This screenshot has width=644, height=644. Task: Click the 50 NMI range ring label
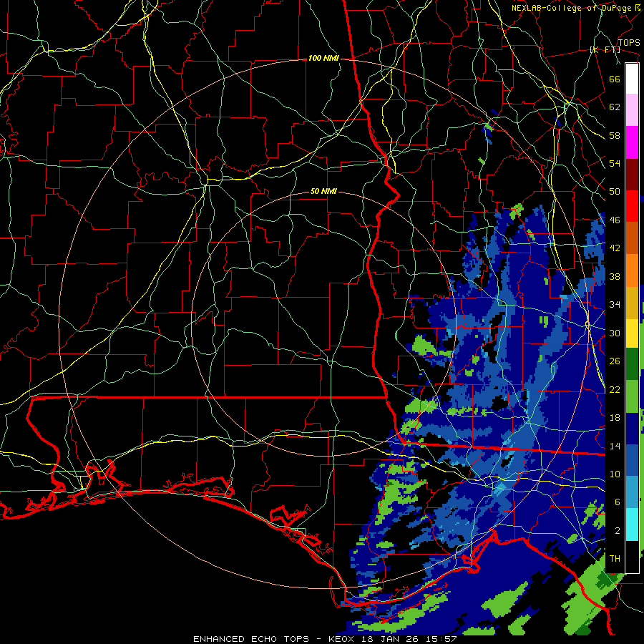coord(323,191)
